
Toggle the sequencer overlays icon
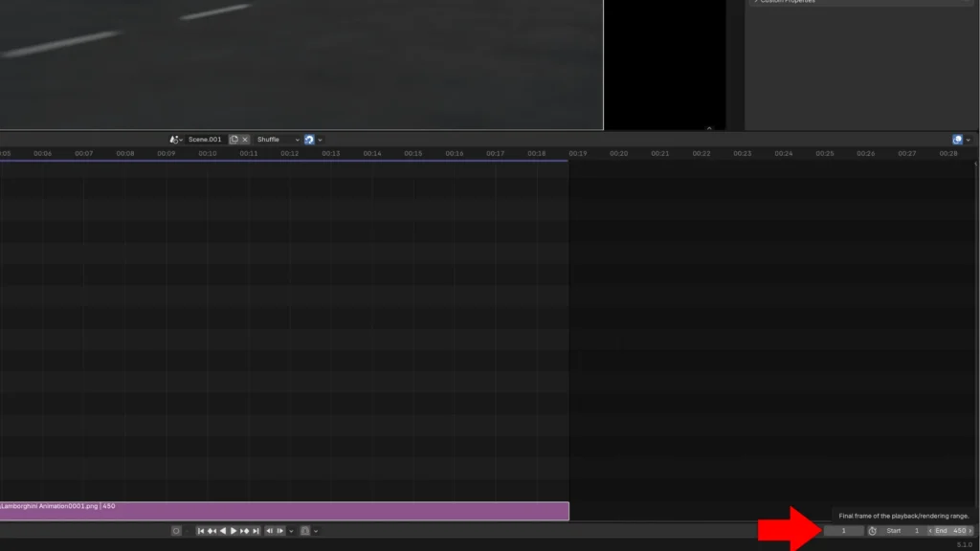(957, 140)
